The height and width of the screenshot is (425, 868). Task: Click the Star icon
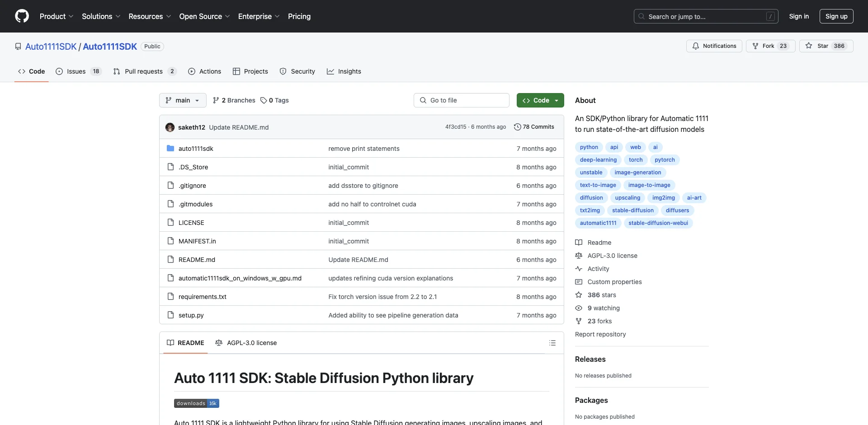coord(809,46)
